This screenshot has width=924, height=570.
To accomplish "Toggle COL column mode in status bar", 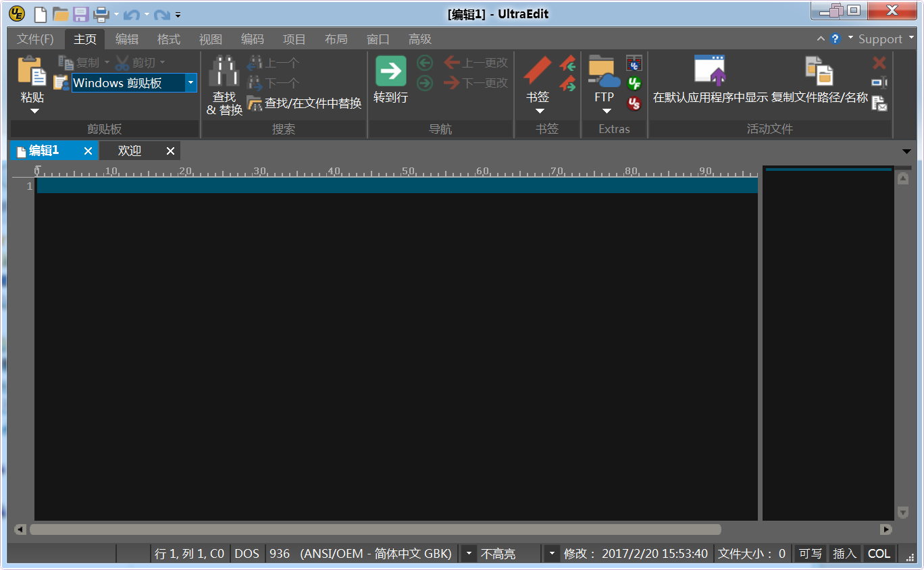I will tap(879, 554).
